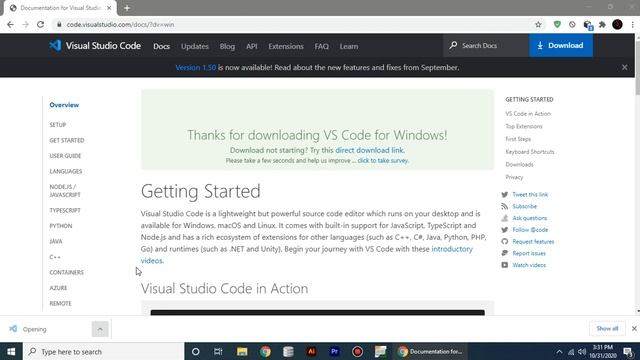Click the GitHub Request features icon
The height and width of the screenshot is (360, 640).
click(x=505, y=242)
